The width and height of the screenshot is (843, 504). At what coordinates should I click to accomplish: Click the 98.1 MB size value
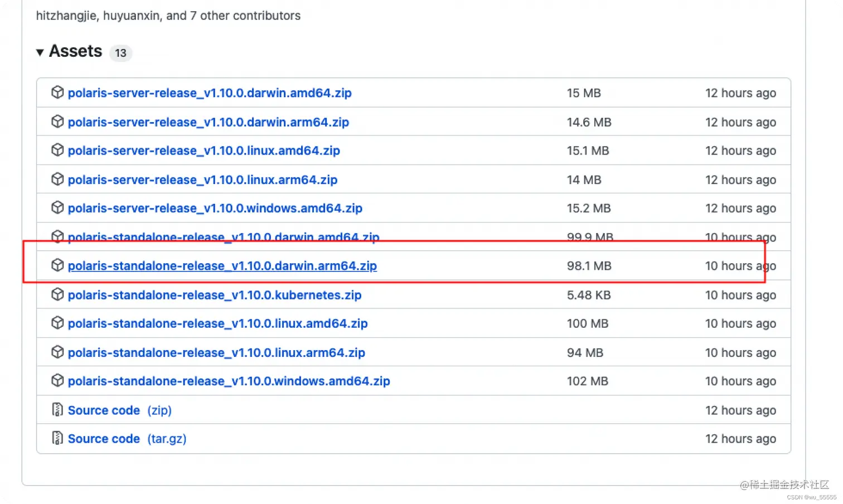point(589,266)
